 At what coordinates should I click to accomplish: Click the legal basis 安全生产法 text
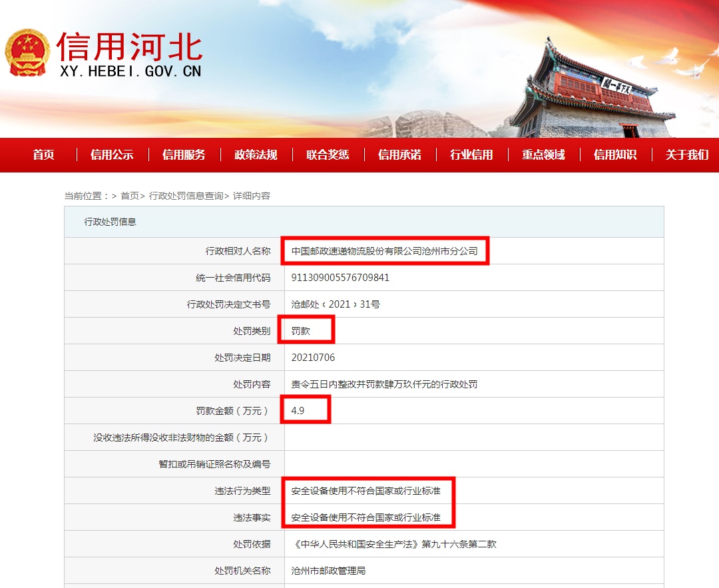394,544
